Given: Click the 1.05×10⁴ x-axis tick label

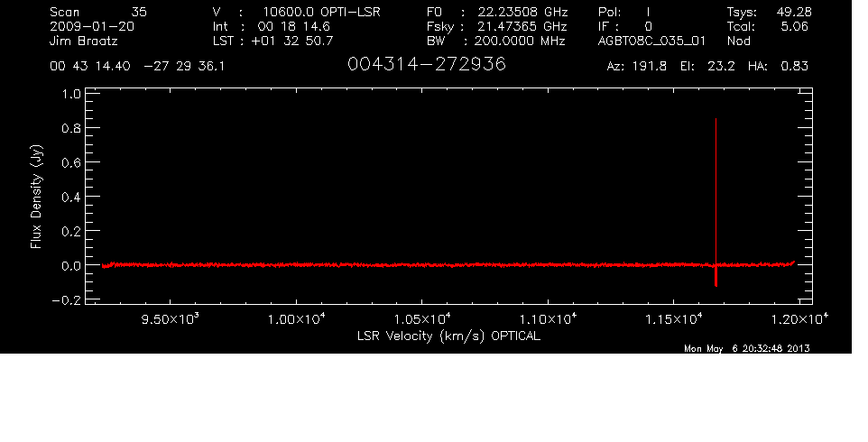Looking at the screenshot, I should [422, 319].
